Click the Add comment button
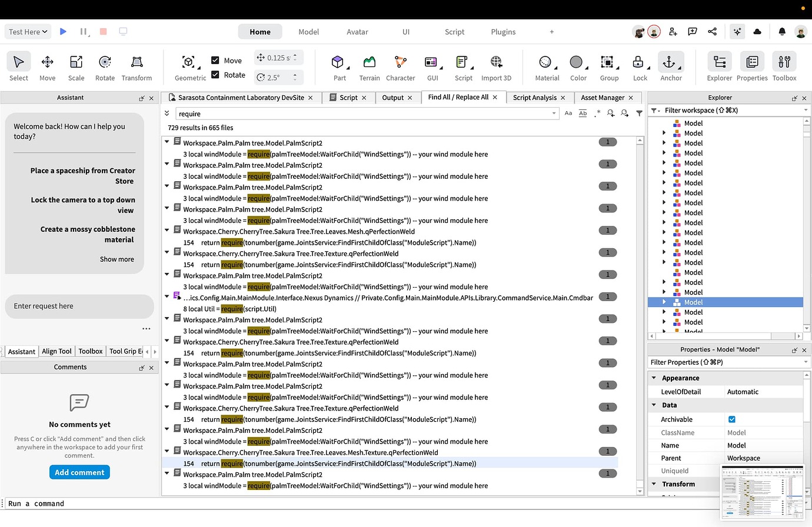Viewport: 812px width, 527px height. tap(79, 472)
